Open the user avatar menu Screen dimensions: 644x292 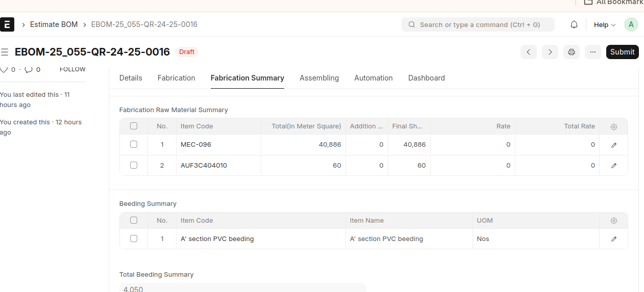631,24
